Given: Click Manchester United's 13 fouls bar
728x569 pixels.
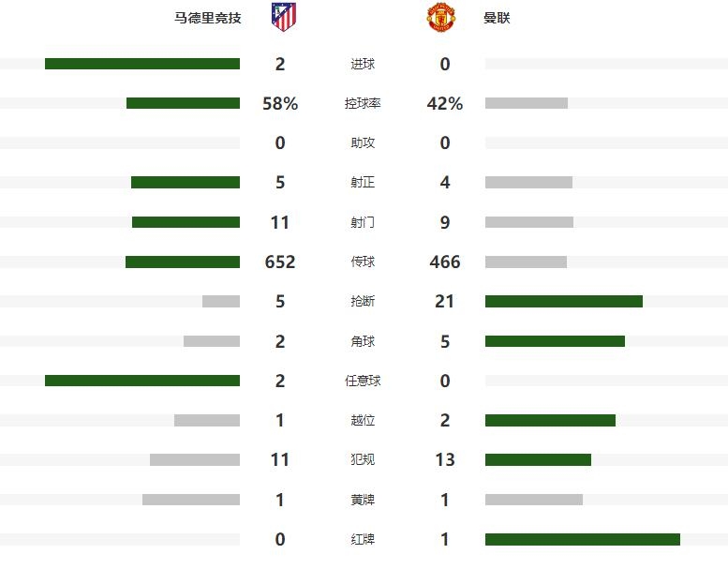Looking at the screenshot, I should tap(538, 460).
